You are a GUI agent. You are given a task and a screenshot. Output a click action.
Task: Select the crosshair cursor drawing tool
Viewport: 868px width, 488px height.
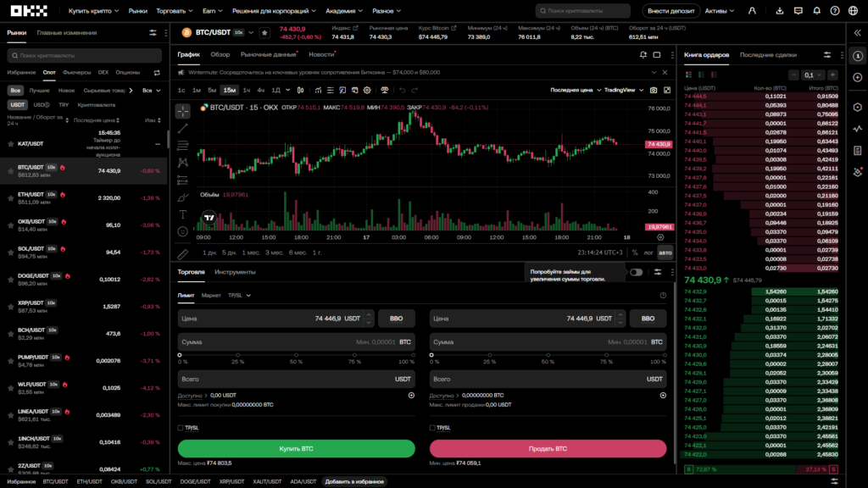point(183,111)
